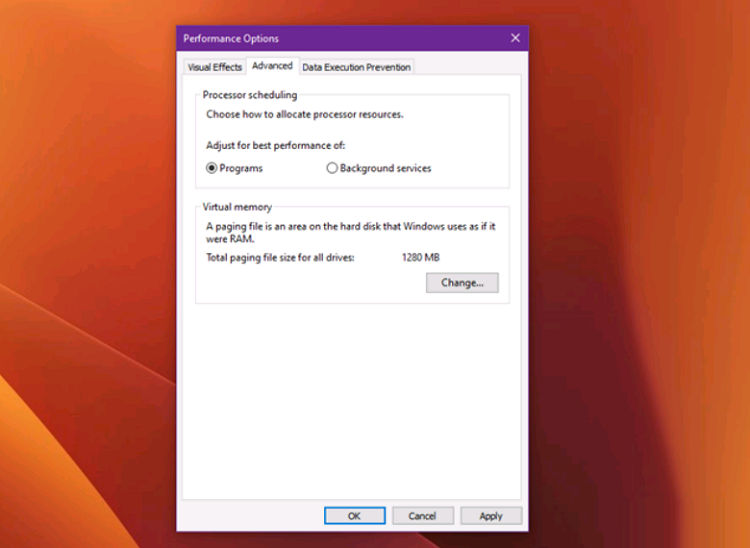The width and height of the screenshot is (750, 548).
Task: Open the Data Execution Prevention tab
Action: point(356,67)
